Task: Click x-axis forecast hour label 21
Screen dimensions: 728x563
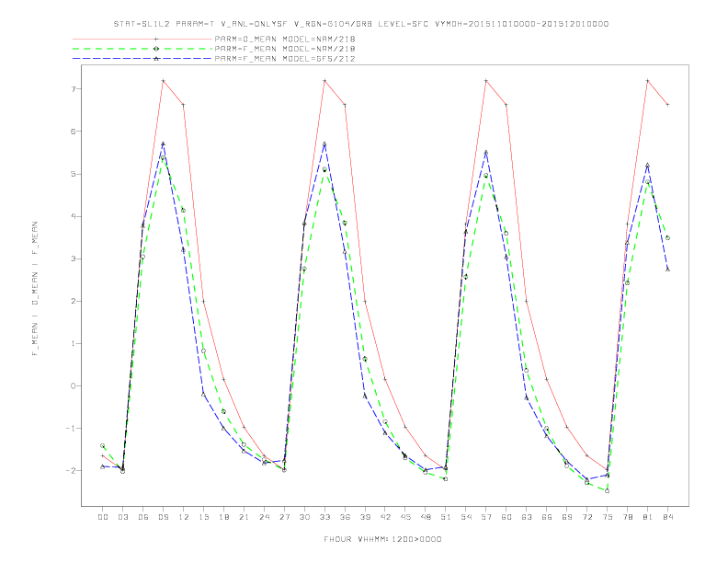Action: (244, 517)
